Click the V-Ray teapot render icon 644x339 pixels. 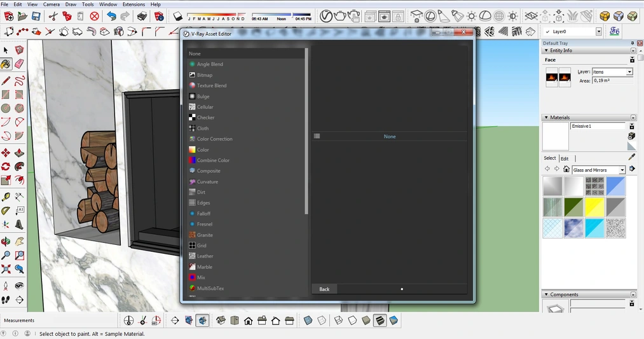[x=339, y=17]
